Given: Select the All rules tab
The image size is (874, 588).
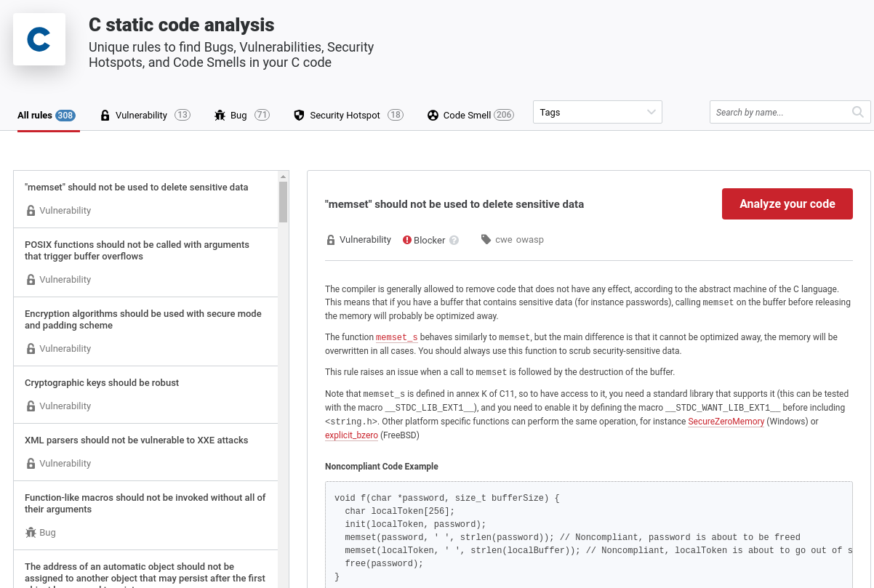Looking at the screenshot, I should point(36,115).
